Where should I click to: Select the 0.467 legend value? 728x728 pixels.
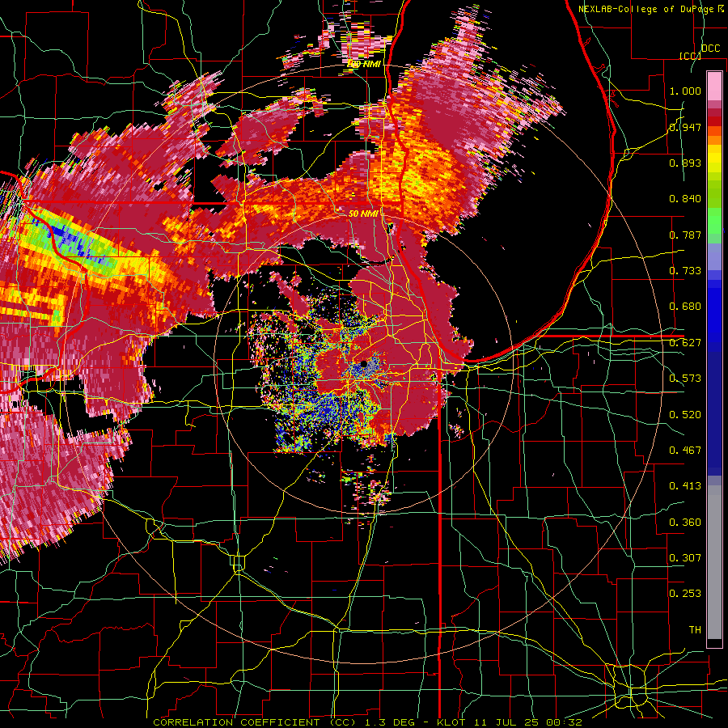coord(685,451)
